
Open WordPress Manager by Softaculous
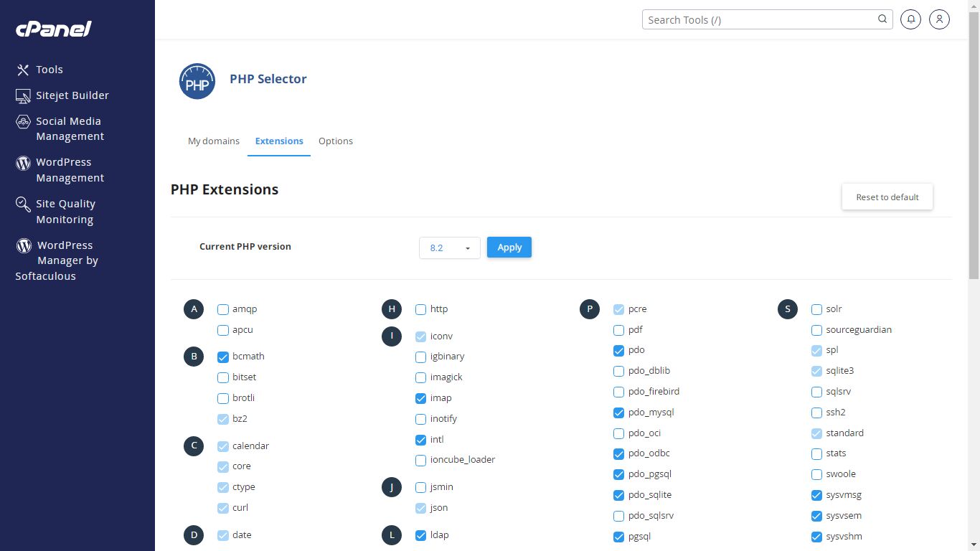[56, 260]
